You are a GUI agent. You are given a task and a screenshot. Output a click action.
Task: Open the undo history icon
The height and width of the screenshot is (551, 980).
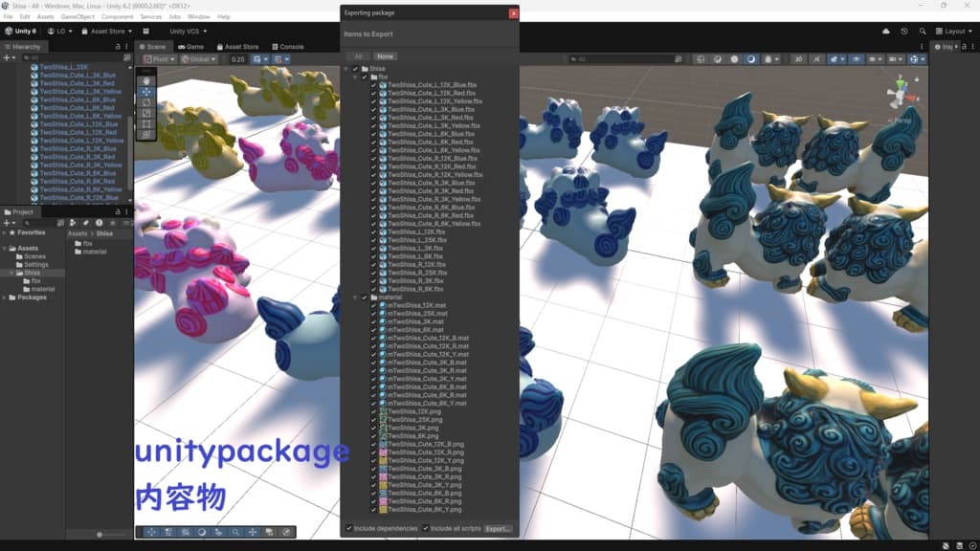click(903, 32)
